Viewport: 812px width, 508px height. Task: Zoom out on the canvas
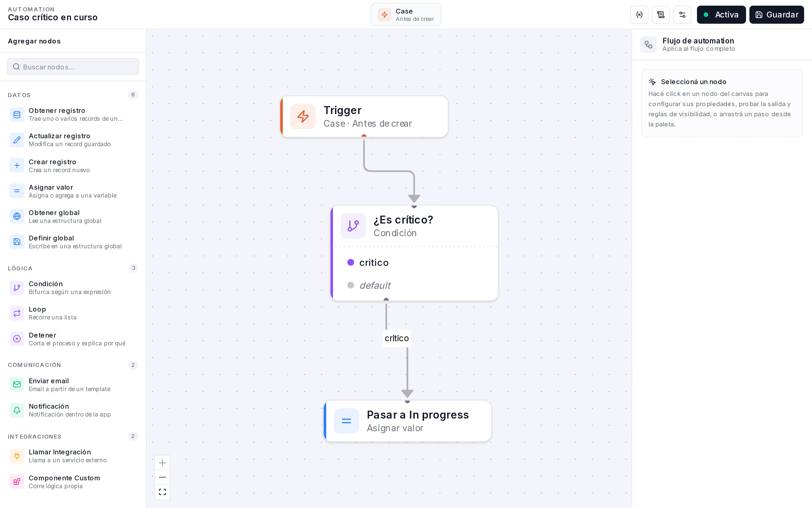click(162, 478)
